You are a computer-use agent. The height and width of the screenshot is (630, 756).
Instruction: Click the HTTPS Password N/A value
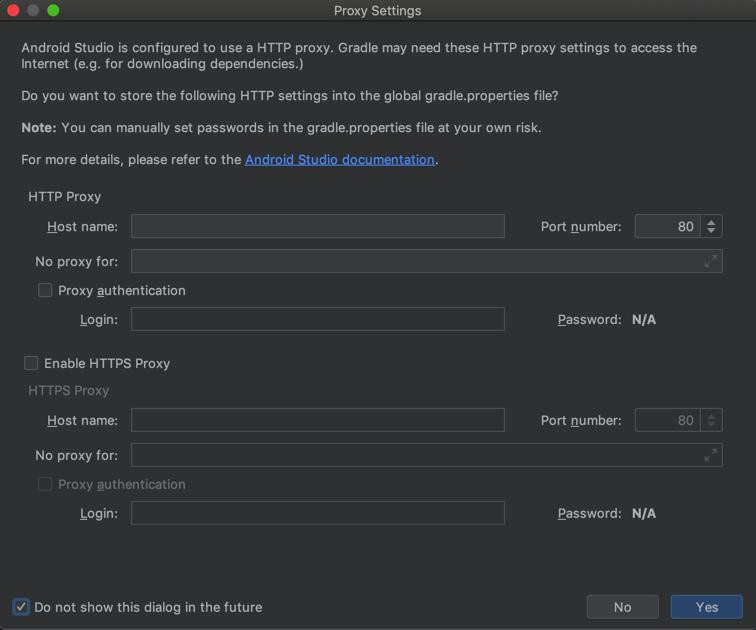pyautogui.click(x=644, y=513)
